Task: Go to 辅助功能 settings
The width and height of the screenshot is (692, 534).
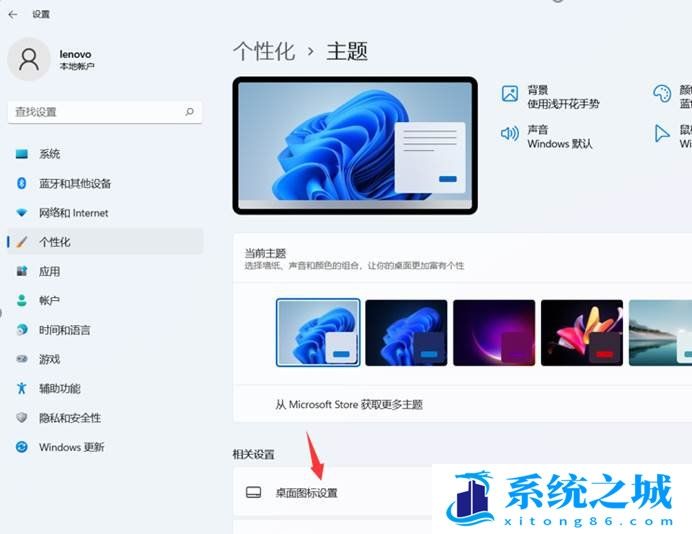Action: coord(105,388)
